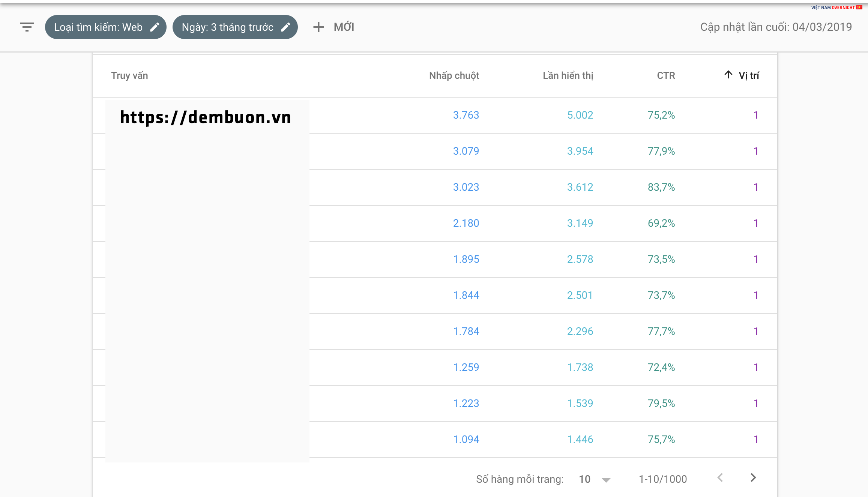Image resolution: width=868 pixels, height=497 pixels.
Task: Select impressions value 1.446
Action: pos(580,439)
